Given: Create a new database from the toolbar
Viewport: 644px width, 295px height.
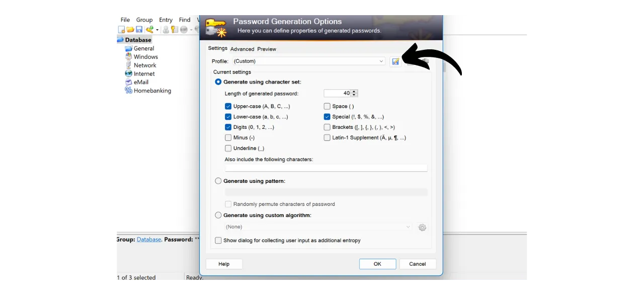Looking at the screenshot, I should [121, 29].
